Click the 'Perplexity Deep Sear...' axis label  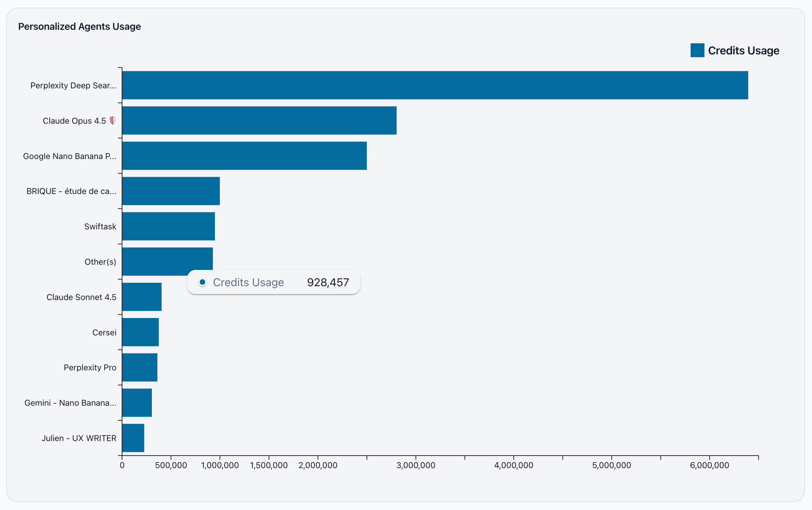pyautogui.click(x=74, y=86)
